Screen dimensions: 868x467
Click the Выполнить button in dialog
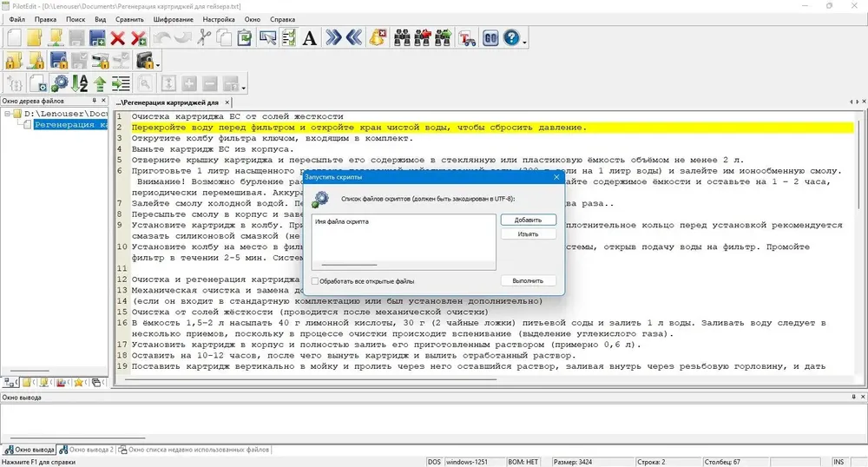(x=528, y=280)
